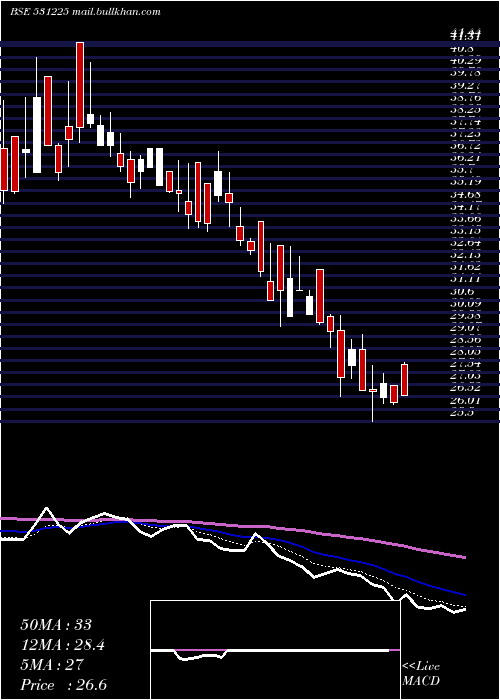
Task: Click the 30.6 price axis label
Action: coord(462,291)
